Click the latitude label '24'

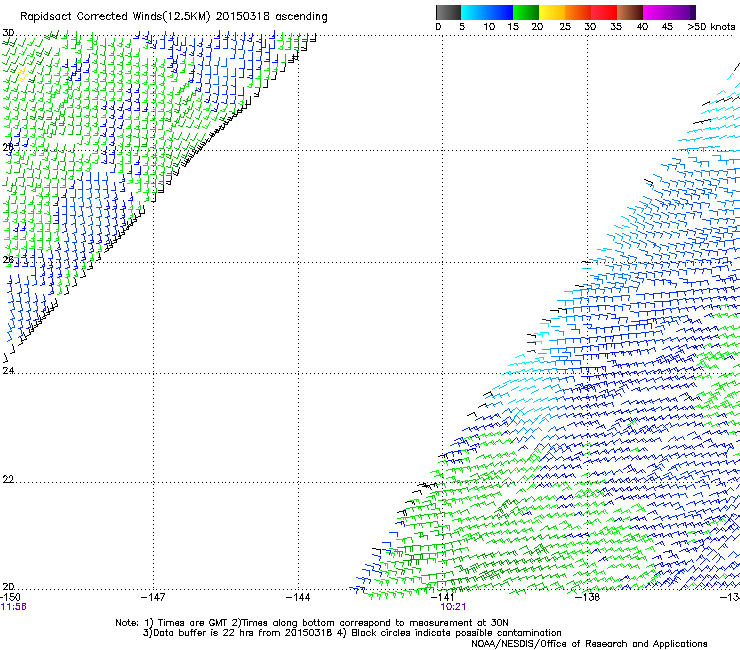[8, 371]
